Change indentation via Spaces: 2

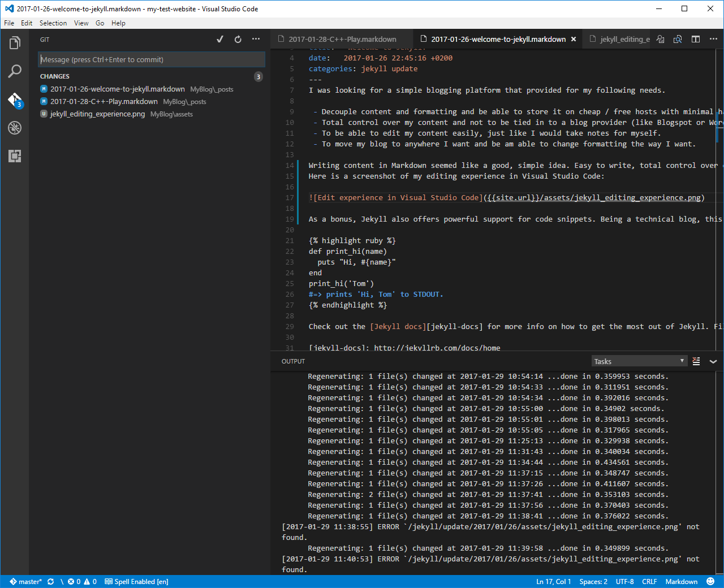point(593,581)
